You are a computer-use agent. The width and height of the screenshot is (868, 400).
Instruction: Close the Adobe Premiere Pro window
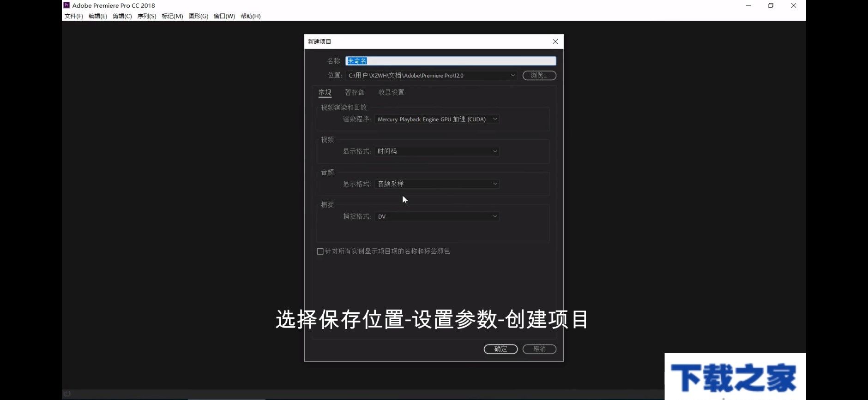794,6
